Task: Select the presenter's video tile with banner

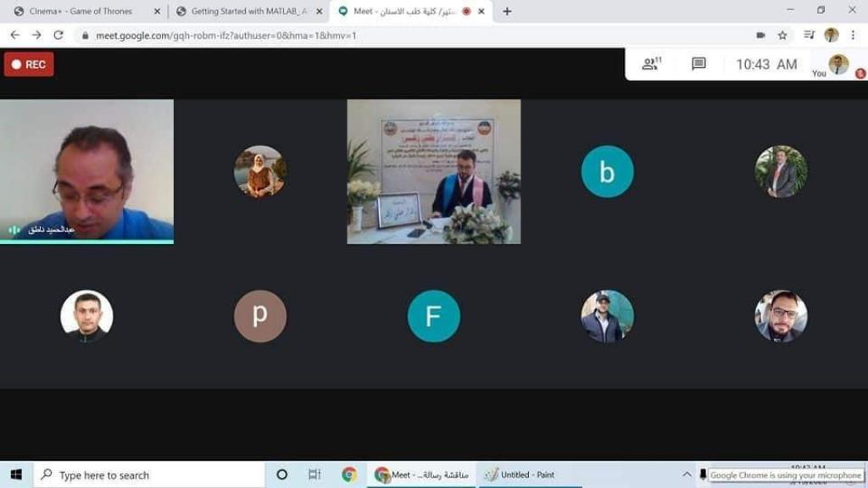Action: [x=434, y=172]
